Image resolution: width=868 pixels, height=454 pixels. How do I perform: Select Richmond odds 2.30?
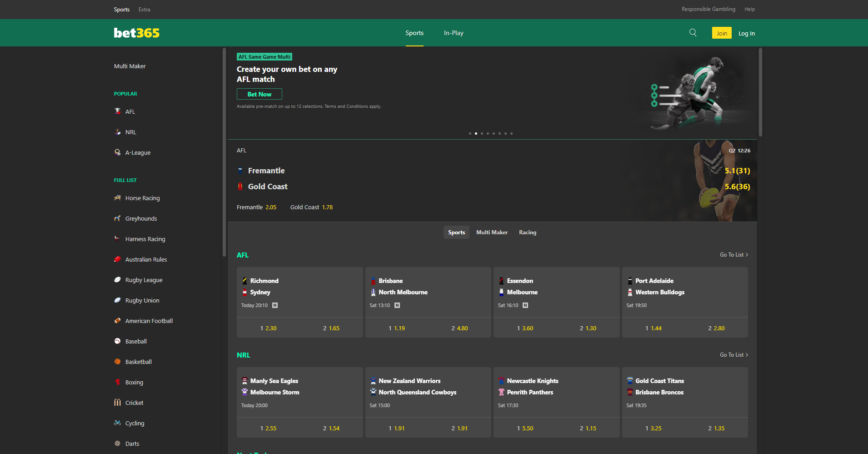pyautogui.click(x=268, y=328)
